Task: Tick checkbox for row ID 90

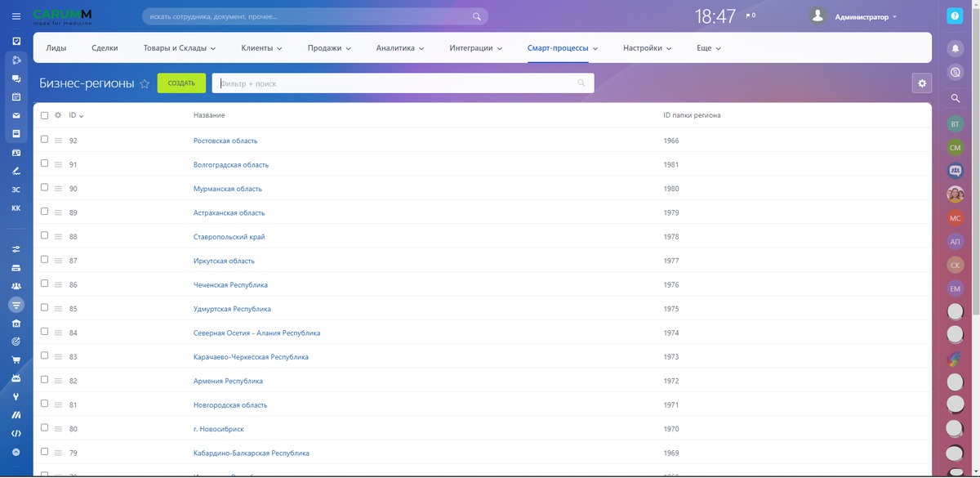Action: (44, 188)
